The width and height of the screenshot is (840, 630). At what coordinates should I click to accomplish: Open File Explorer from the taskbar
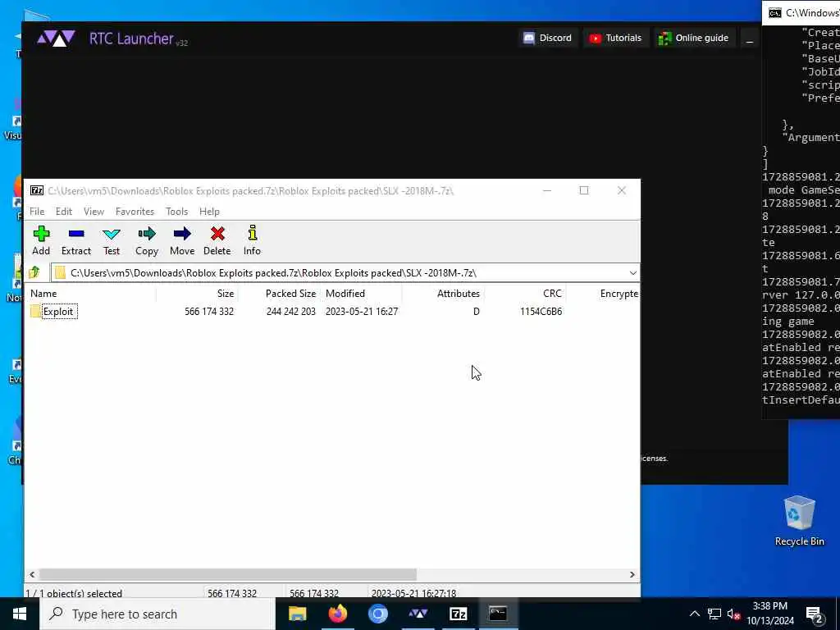(297, 614)
